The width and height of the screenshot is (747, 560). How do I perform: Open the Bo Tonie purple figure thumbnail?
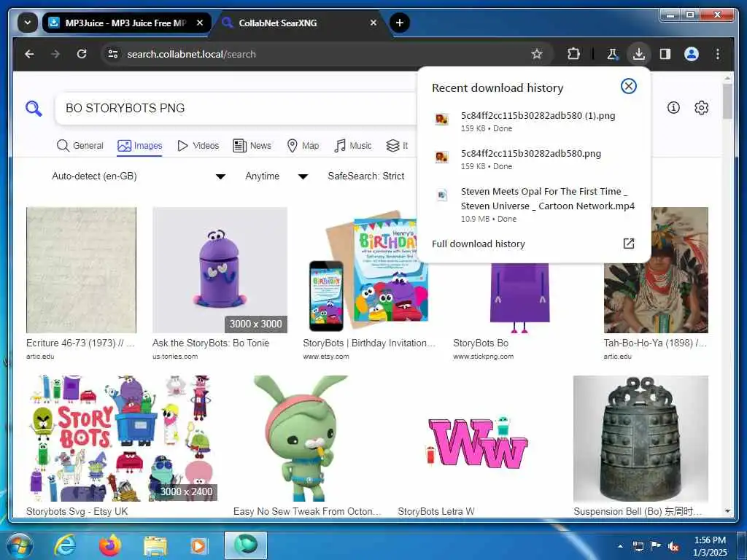[220, 270]
